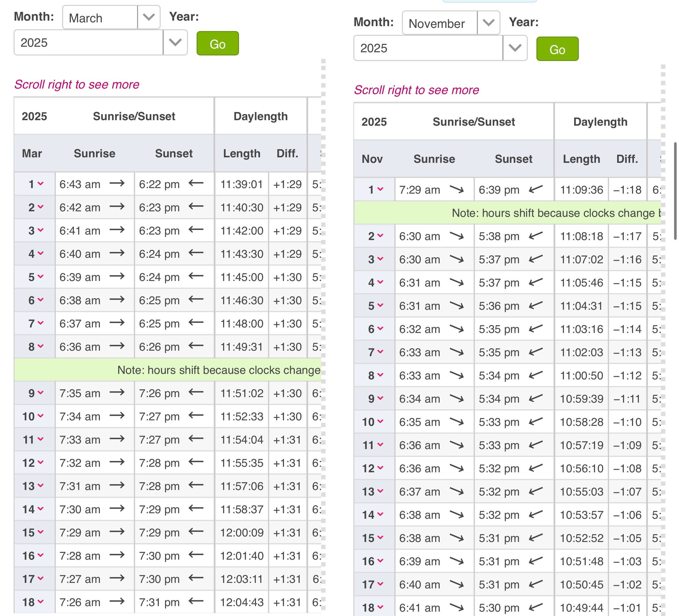
Task: Expand November 1 row details chevron
Action: pyautogui.click(x=380, y=189)
